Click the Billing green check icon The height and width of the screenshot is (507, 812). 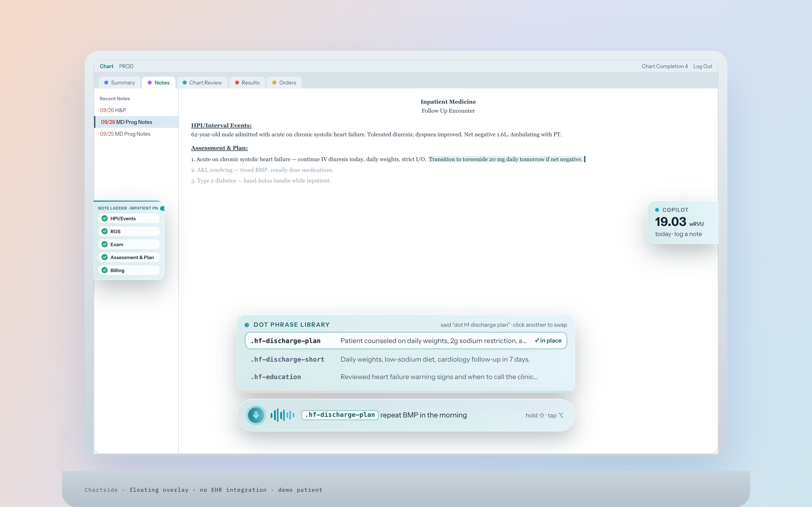point(105,270)
